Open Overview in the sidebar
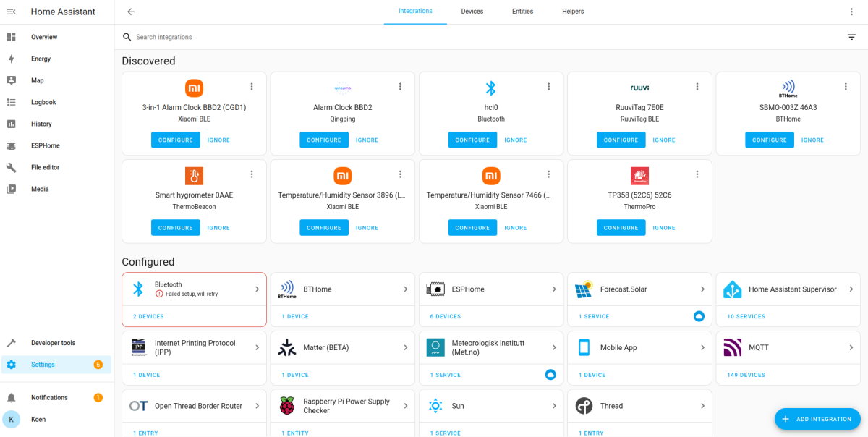Screen dimensions: 868x437 point(57,37)
